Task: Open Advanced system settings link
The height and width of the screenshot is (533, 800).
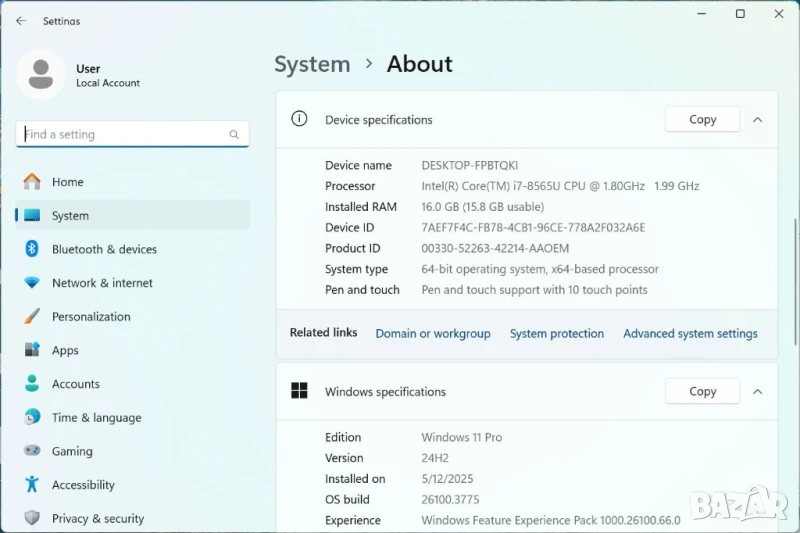Action: (x=690, y=334)
